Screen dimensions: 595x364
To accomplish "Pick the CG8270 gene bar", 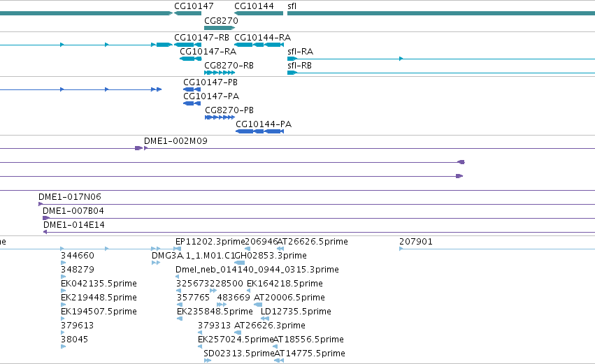I will pos(220,28).
